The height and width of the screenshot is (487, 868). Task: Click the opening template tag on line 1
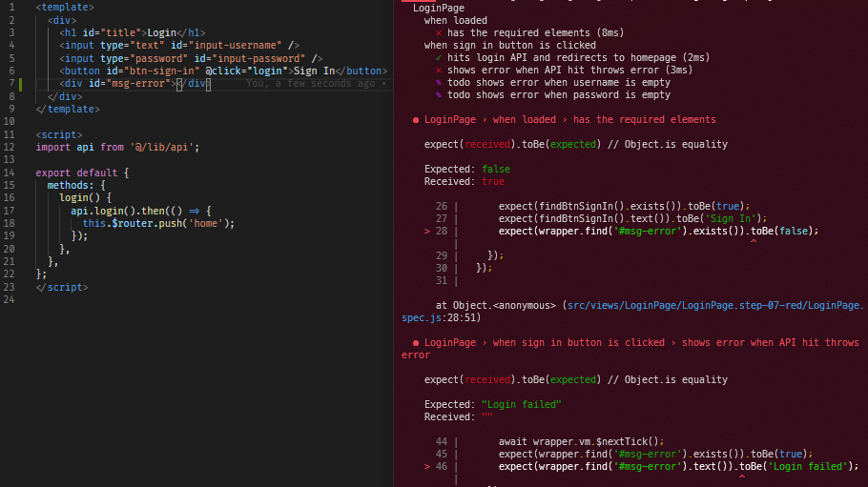coord(65,8)
